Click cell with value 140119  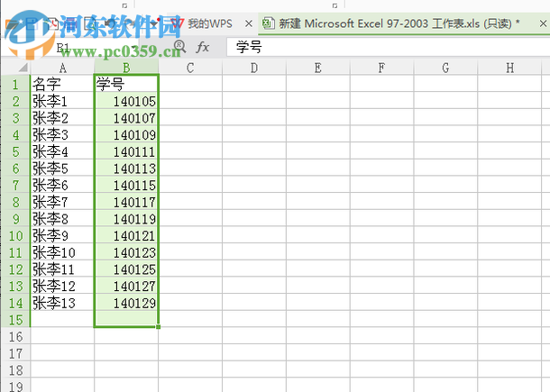(126, 219)
